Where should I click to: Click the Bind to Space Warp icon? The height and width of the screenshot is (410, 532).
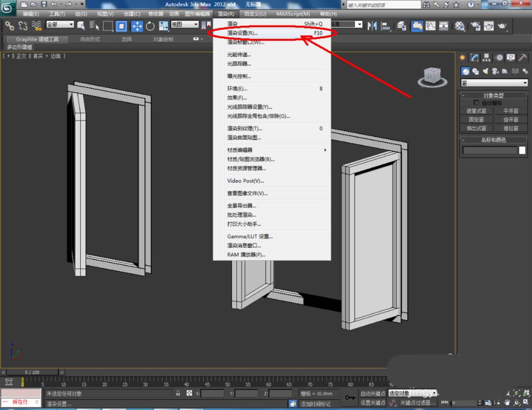click(36, 26)
